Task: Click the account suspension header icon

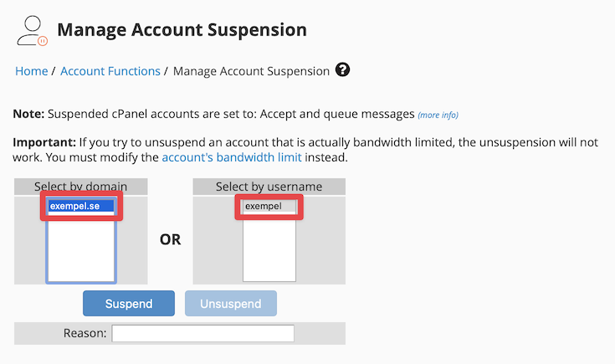Action: coord(32,31)
